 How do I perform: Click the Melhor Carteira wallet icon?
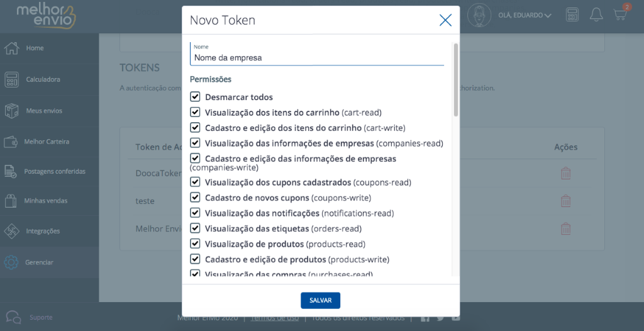pyautogui.click(x=11, y=142)
